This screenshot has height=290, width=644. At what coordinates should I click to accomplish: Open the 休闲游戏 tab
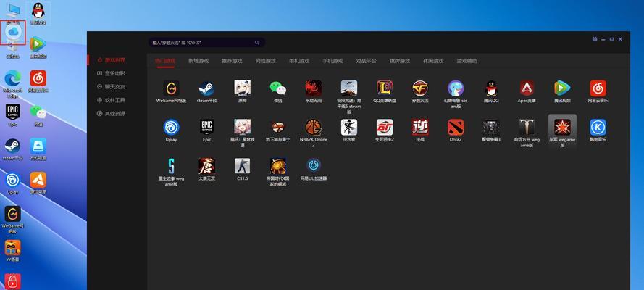click(x=433, y=61)
